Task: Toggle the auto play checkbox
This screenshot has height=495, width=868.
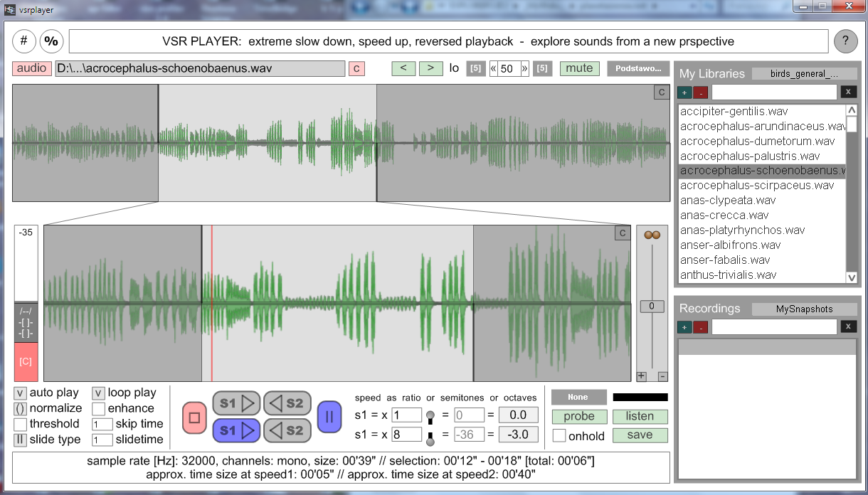Action: pyautogui.click(x=21, y=393)
